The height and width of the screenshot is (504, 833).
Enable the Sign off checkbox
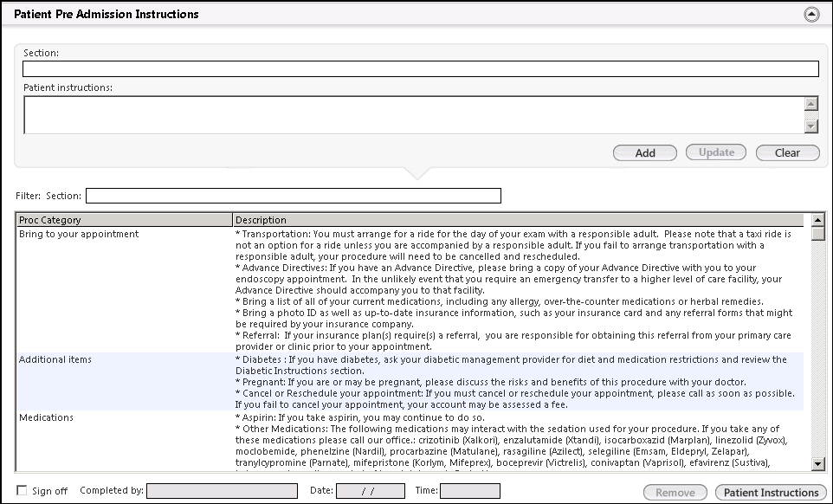(22, 490)
